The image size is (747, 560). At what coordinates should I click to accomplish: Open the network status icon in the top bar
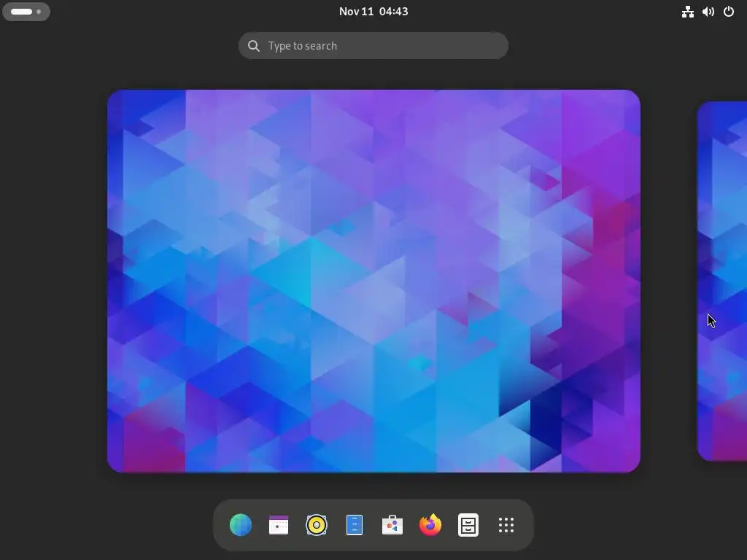click(687, 12)
